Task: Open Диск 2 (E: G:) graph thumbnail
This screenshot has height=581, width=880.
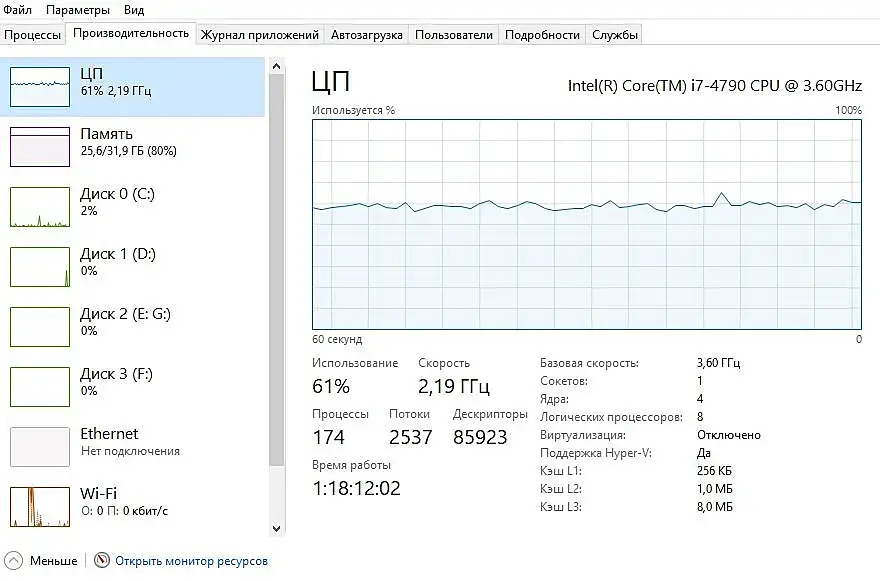Action: [x=40, y=327]
